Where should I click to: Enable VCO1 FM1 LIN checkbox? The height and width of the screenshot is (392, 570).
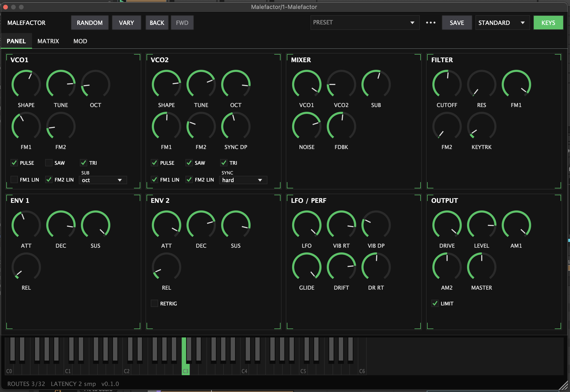coord(14,179)
